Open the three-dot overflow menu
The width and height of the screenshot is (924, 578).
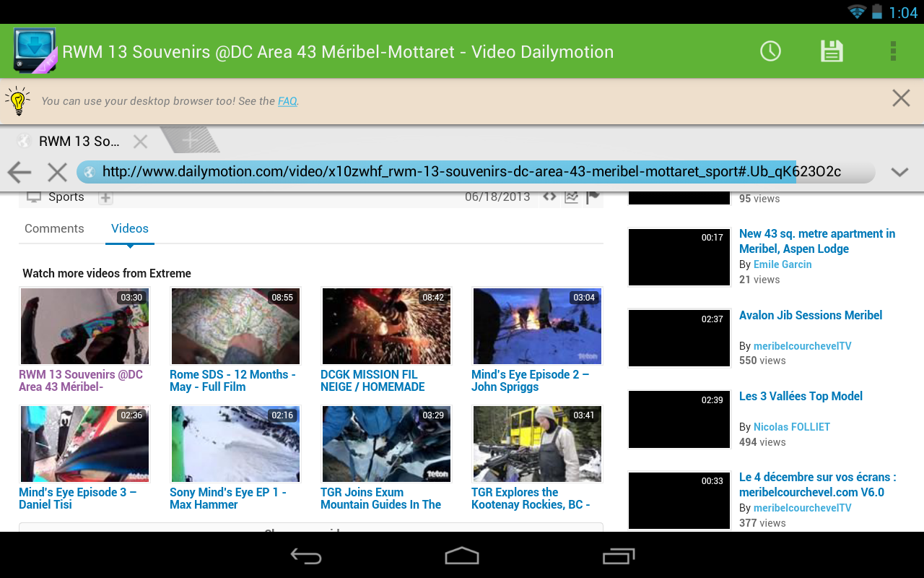(893, 51)
